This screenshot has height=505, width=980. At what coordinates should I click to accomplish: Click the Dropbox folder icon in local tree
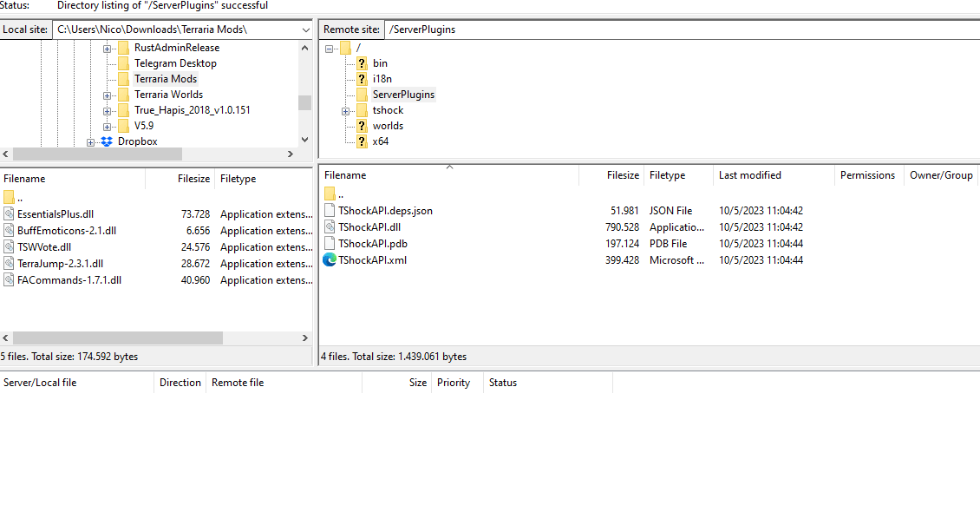tap(107, 141)
